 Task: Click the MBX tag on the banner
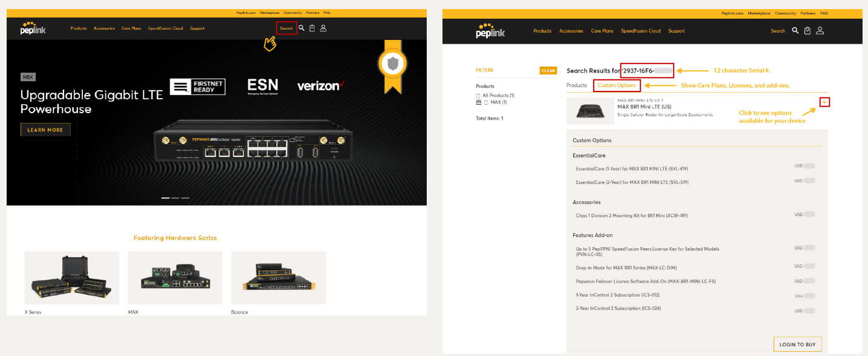(28, 77)
